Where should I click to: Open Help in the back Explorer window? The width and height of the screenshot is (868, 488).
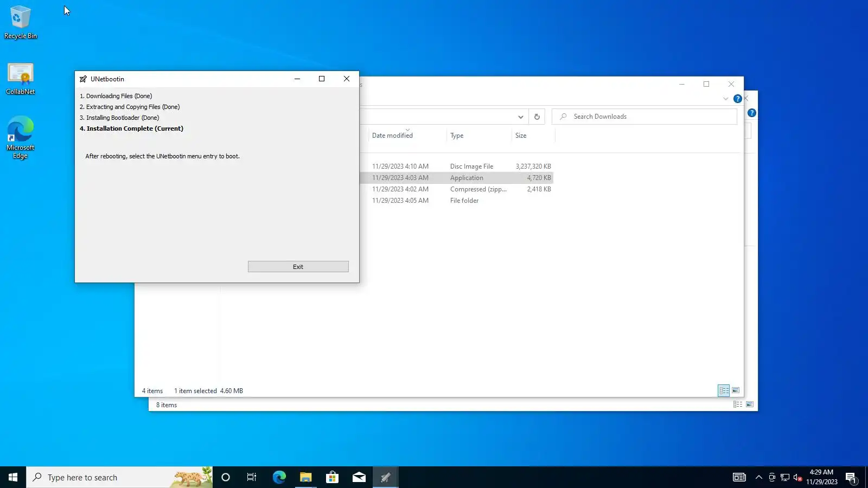coord(752,113)
